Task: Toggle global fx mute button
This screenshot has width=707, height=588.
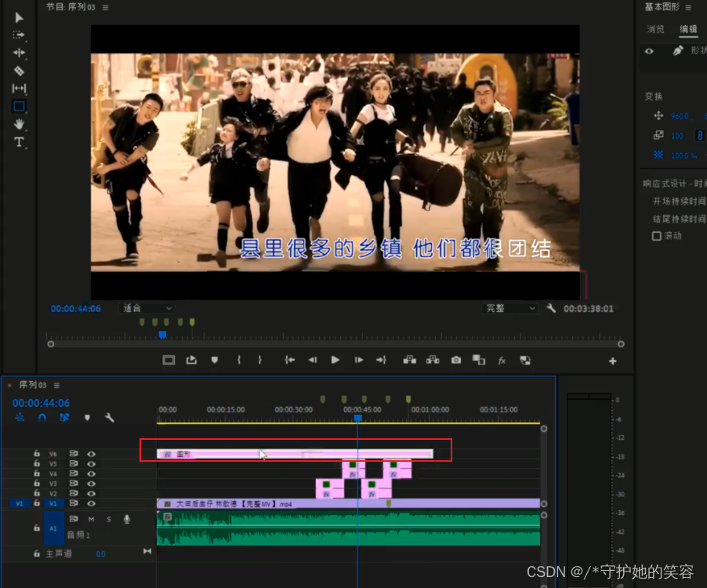Action: [x=502, y=361]
